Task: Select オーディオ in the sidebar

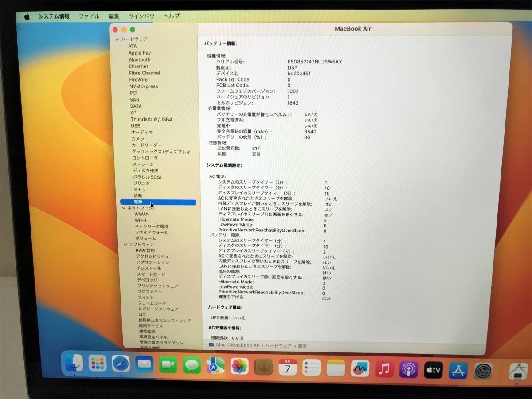Action: pyautogui.click(x=142, y=132)
